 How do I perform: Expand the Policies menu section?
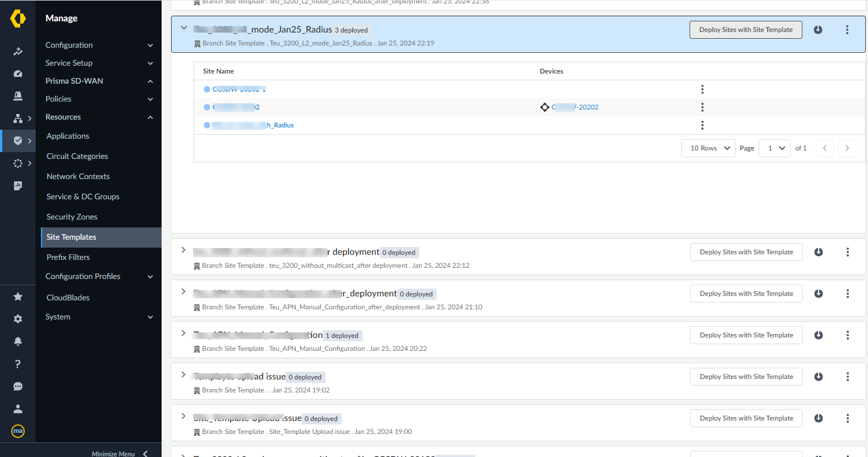(99, 99)
